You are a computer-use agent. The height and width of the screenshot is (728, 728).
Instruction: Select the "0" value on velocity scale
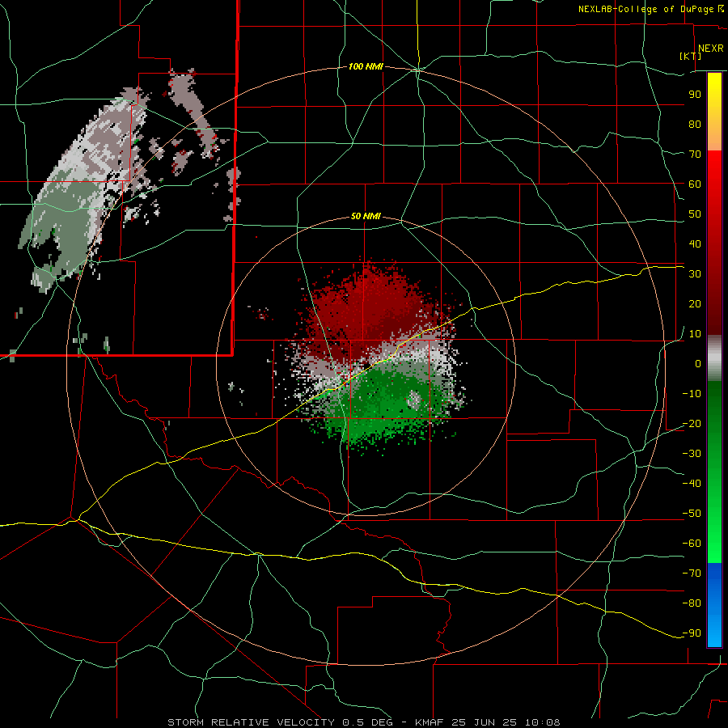[x=698, y=364]
